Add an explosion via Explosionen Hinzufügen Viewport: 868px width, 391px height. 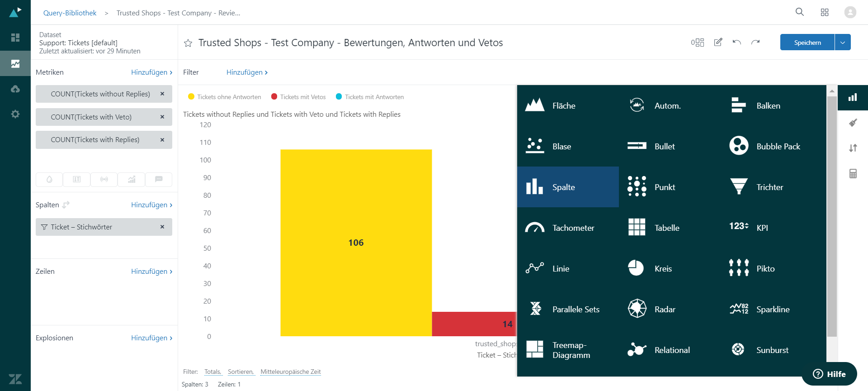[151, 338]
